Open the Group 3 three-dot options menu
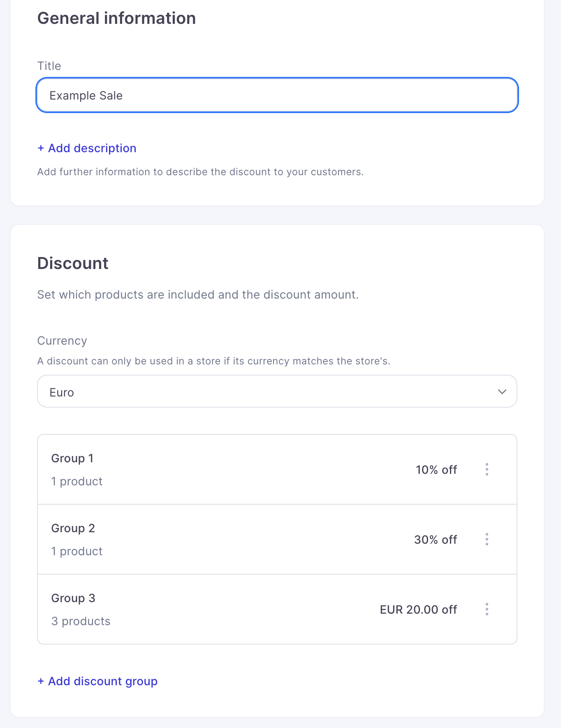 [x=487, y=609]
